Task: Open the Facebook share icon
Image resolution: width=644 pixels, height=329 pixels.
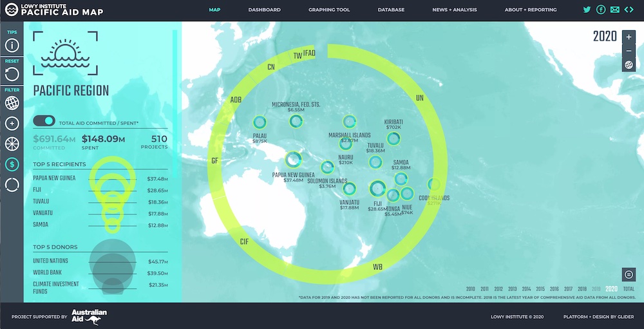Action: pos(601,10)
